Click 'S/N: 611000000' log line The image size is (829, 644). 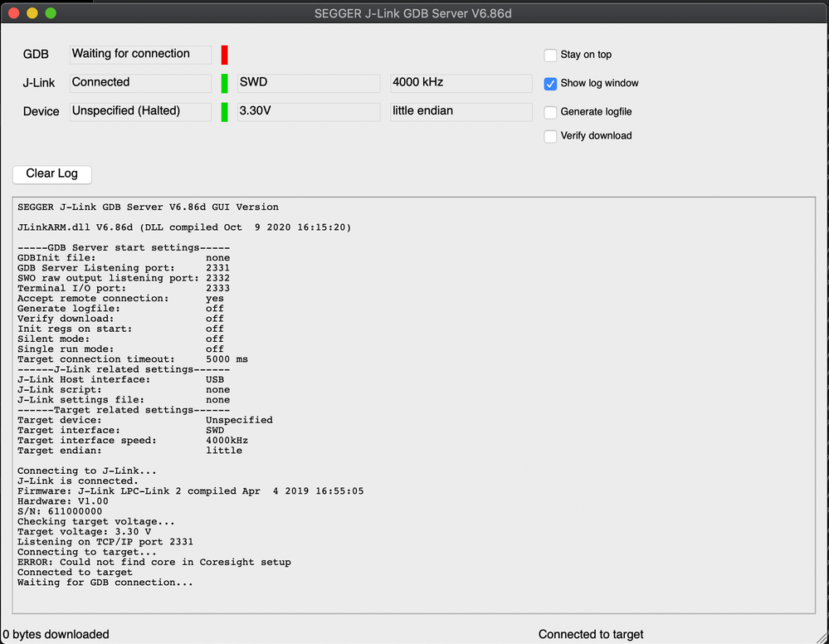[60, 511]
